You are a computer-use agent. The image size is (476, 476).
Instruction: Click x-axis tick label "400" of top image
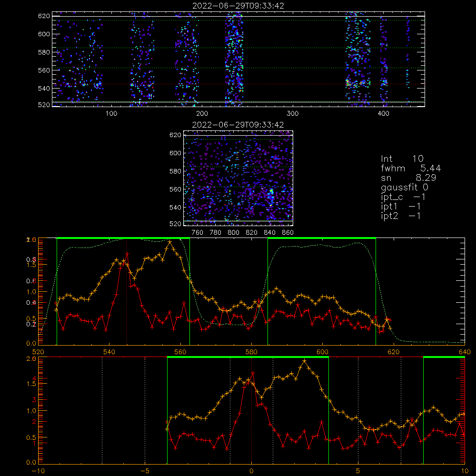pos(383,114)
